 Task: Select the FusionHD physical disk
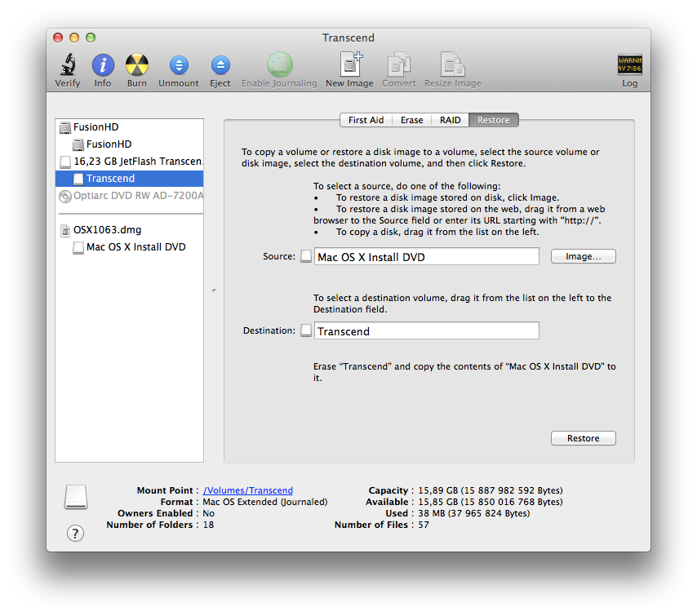pyautogui.click(x=129, y=127)
